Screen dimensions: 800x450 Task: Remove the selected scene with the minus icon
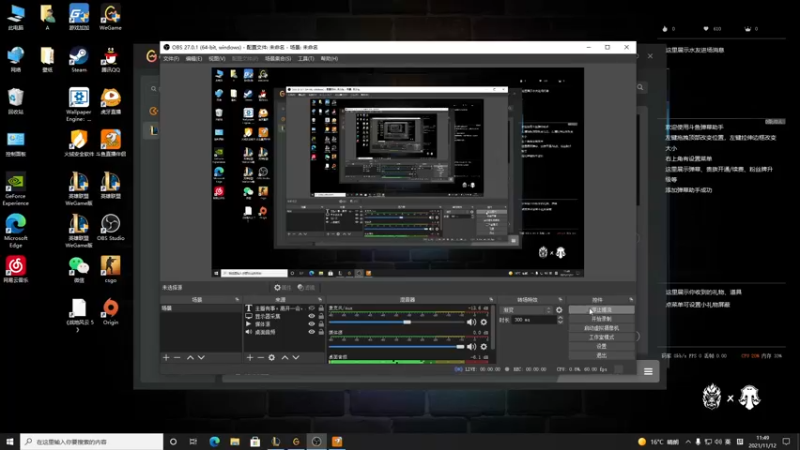pyautogui.click(x=177, y=358)
